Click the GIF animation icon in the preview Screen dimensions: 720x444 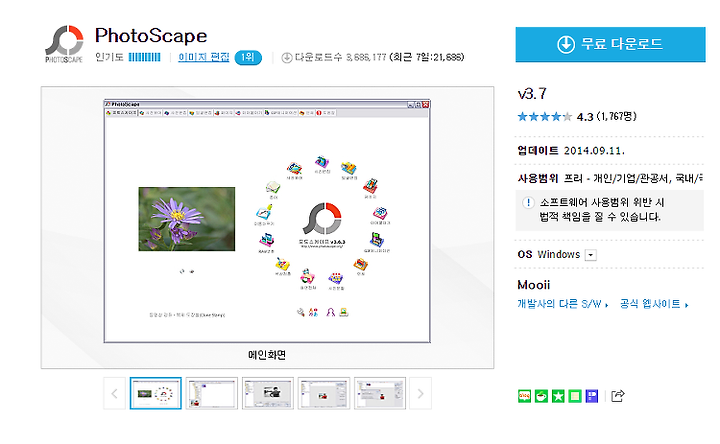377,239
